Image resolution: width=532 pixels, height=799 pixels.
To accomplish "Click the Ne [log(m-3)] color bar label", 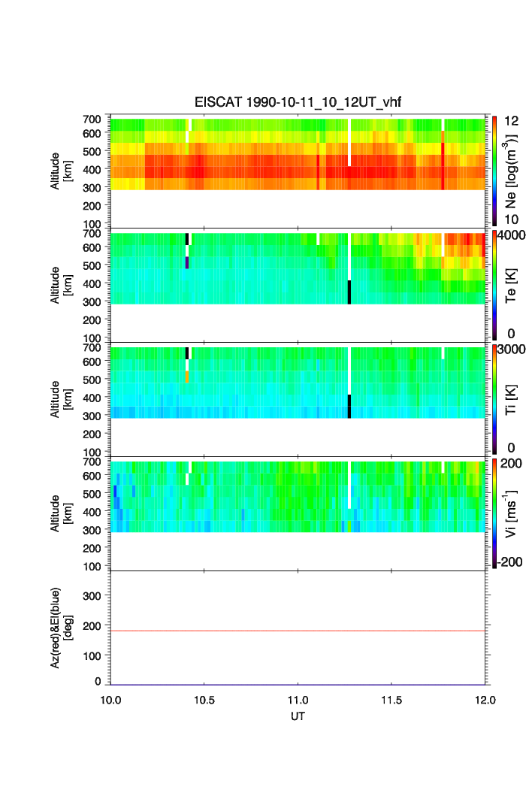I will pyautogui.click(x=511, y=171).
